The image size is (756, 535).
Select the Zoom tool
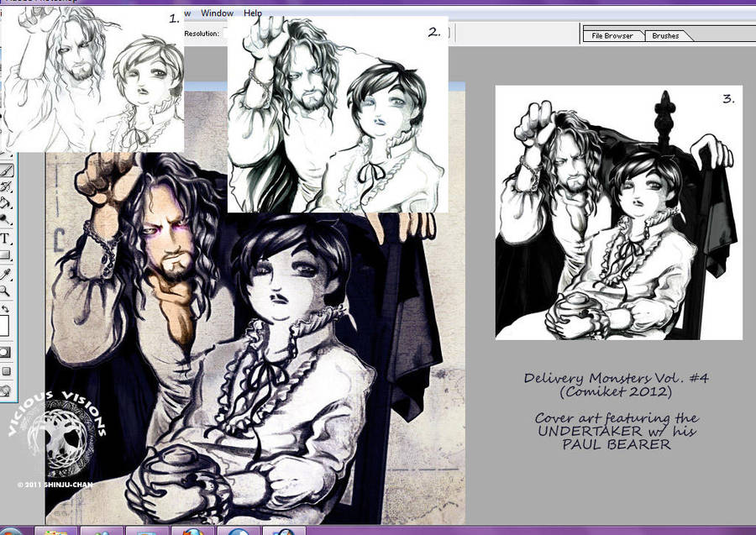click(x=6, y=290)
